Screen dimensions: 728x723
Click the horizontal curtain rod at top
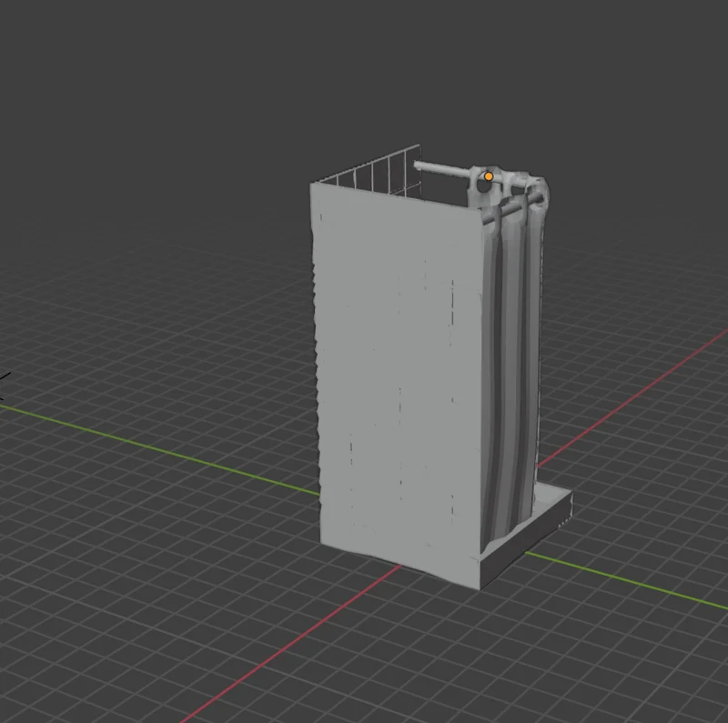tap(441, 170)
